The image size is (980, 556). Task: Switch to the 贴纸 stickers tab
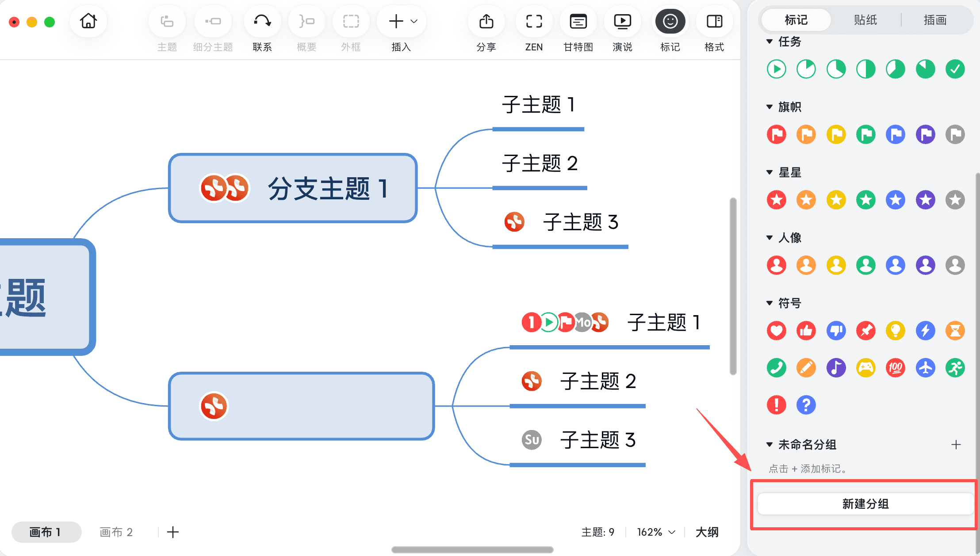865,20
